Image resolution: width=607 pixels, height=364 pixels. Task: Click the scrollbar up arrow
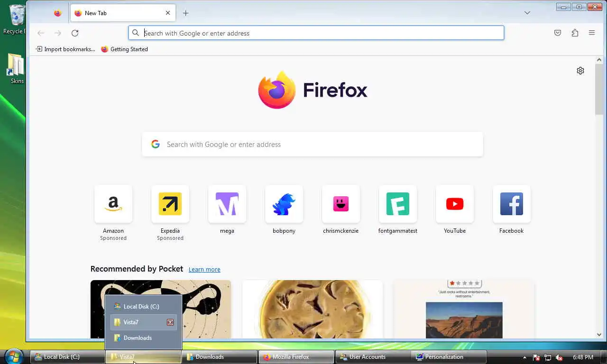click(x=599, y=60)
